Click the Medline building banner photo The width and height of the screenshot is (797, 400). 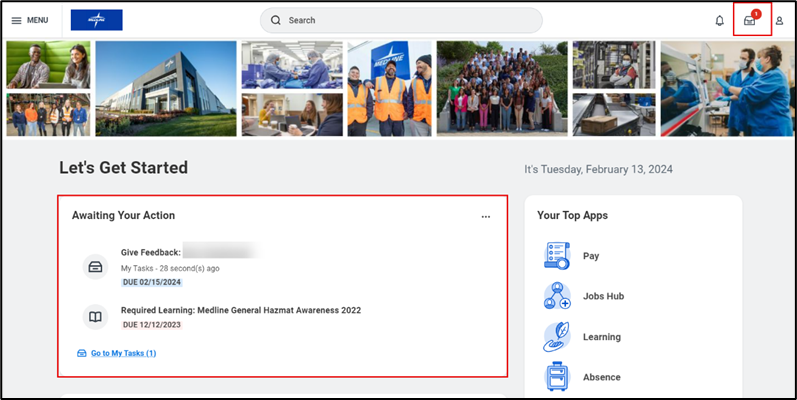(166, 88)
